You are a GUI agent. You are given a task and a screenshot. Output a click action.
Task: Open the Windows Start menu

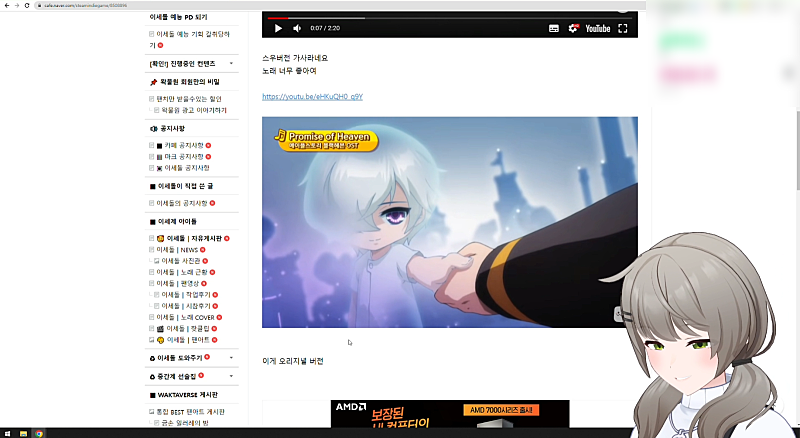coord(7,433)
